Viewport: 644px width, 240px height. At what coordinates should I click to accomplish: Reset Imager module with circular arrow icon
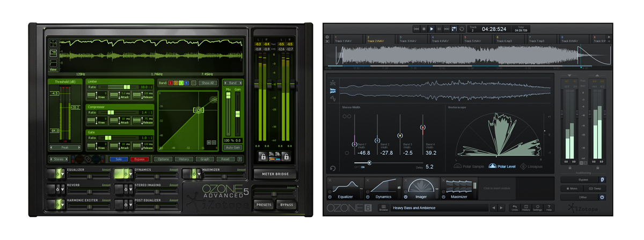pos(333,168)
